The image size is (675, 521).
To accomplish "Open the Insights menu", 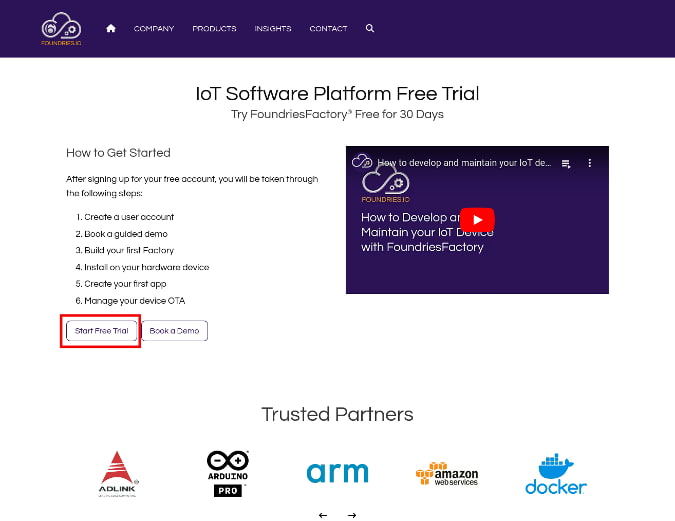I will click(x=273, y=29).
